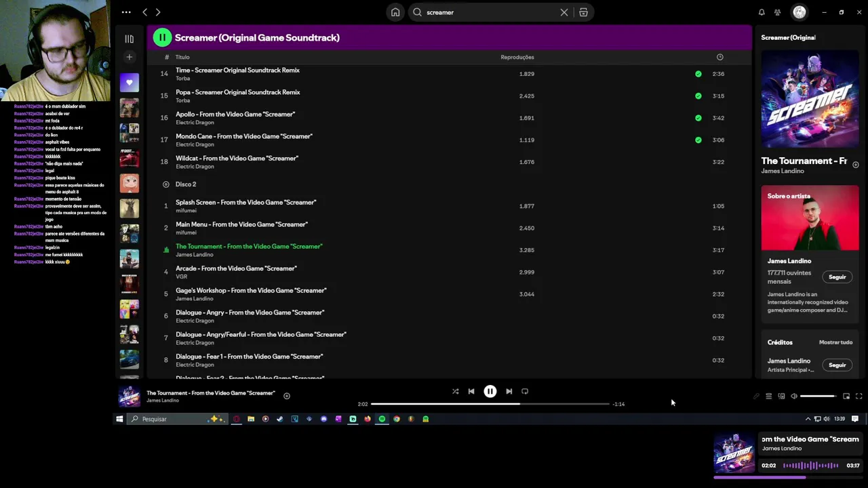Sort tracks by the Reproduções column
The height and width of the screenshot is (488, 868).
pos(517,57)
